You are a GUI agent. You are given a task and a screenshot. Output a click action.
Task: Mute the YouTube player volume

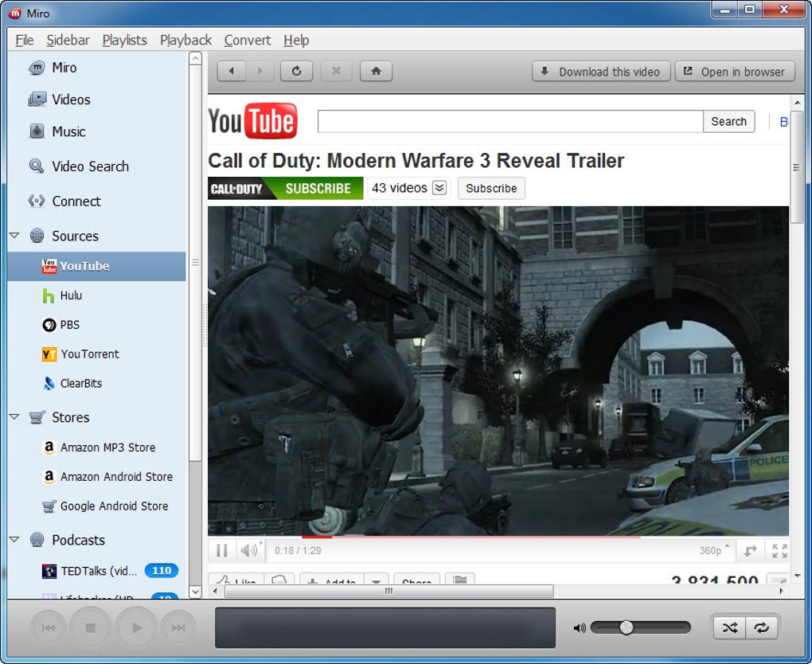click(250, 550)
